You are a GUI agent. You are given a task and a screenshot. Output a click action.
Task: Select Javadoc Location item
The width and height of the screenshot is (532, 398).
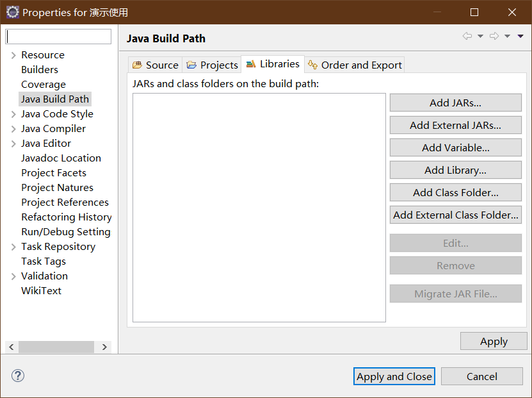coord(61,158)
